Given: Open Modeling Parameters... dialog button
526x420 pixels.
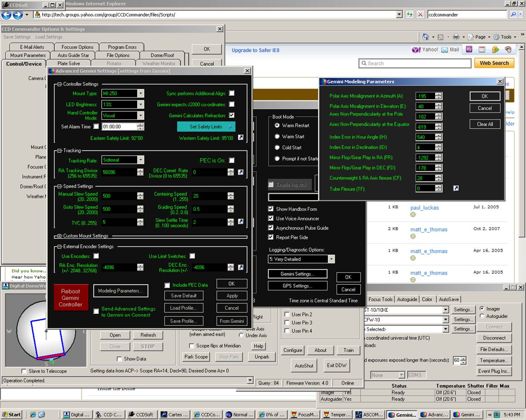Looking at the screenshot, I should (x=120, y=291).
